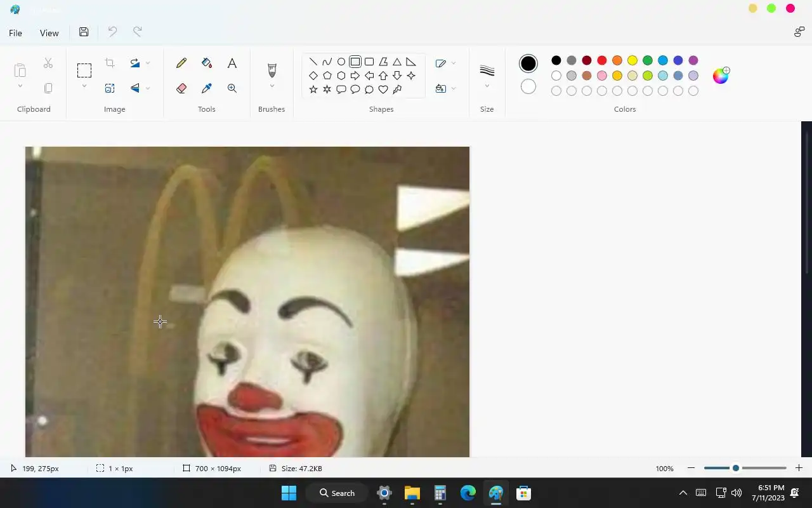Choose the Cloud callout shape

369,90
